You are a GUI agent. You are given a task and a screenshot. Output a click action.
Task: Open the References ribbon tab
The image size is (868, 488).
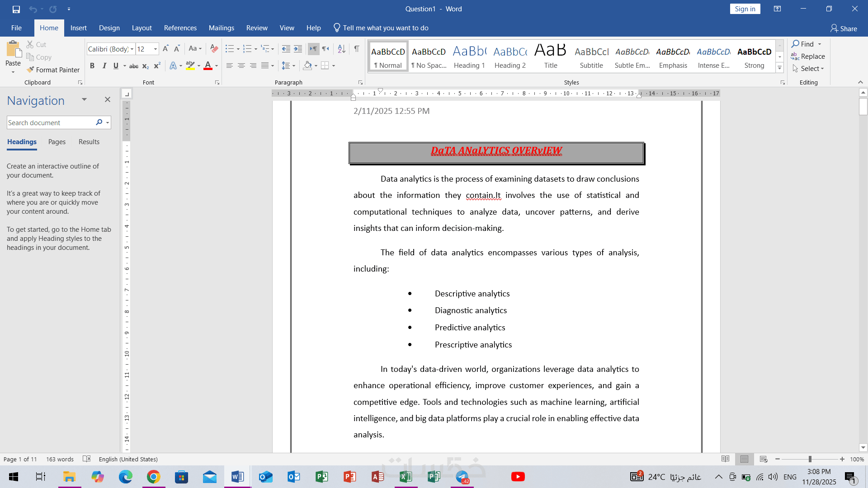[x=180, y=28]
